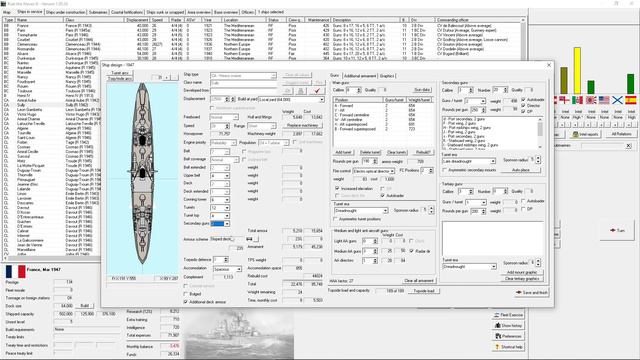Switch to Additional armament tab

pyautogui.click(x=359, y=76)
